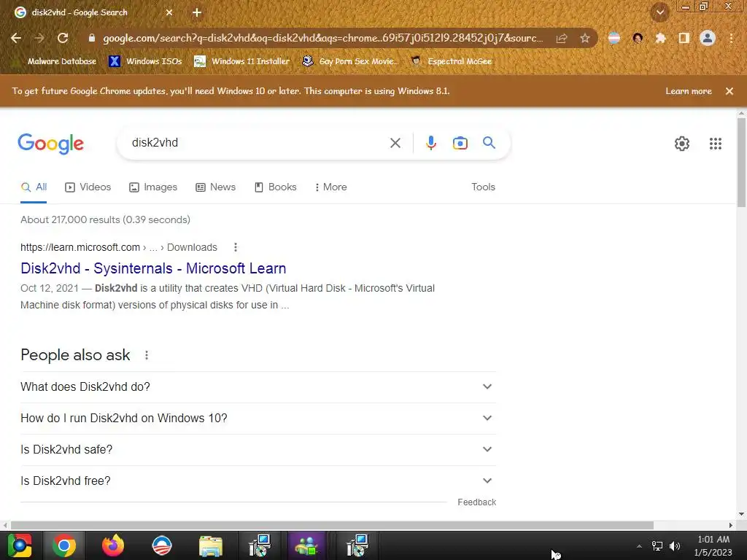Open the new tab plus button

pyautogui.click(x=197, y=12)
